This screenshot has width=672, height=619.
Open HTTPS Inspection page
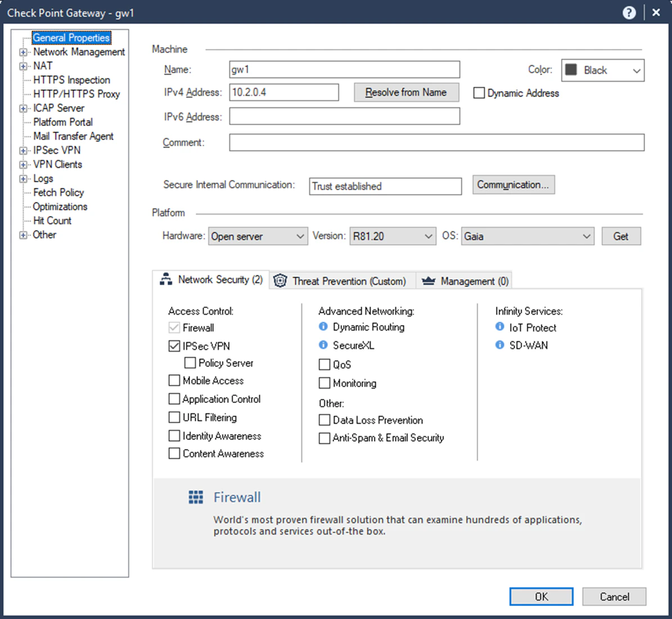coord(71,80)
